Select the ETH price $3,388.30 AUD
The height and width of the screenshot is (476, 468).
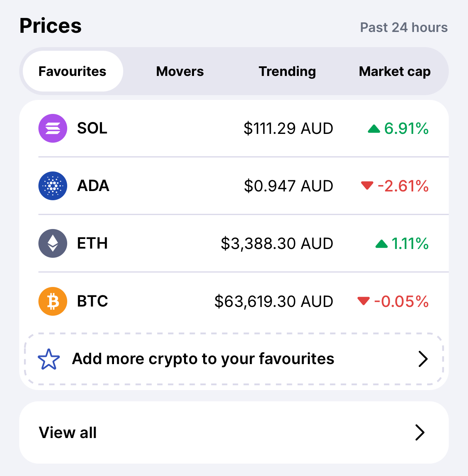click(x=277, y=243)
